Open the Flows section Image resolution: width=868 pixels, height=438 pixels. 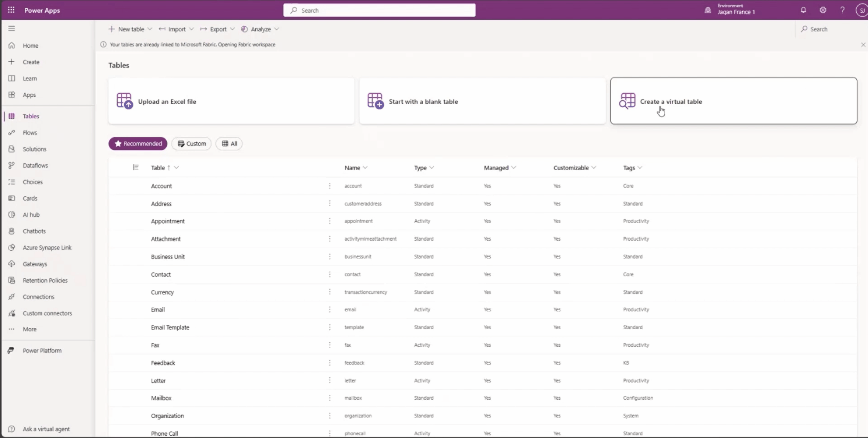pyautogui.click(x=29, y=132)
